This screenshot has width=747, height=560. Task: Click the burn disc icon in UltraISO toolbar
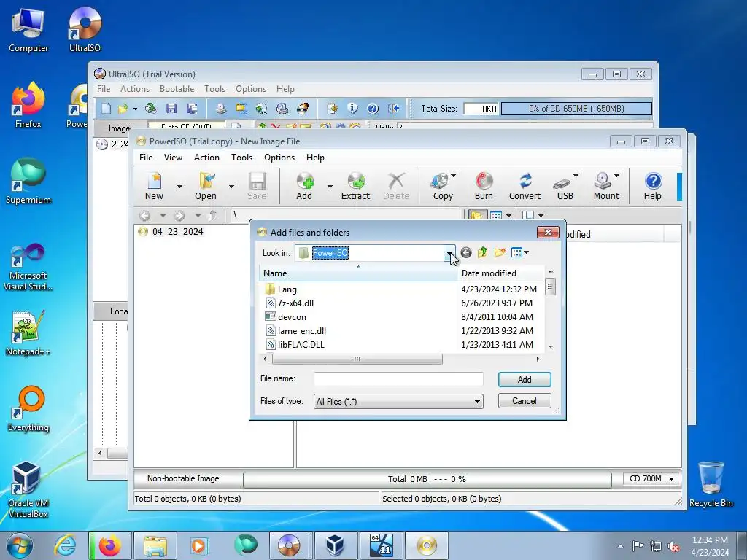303,109
